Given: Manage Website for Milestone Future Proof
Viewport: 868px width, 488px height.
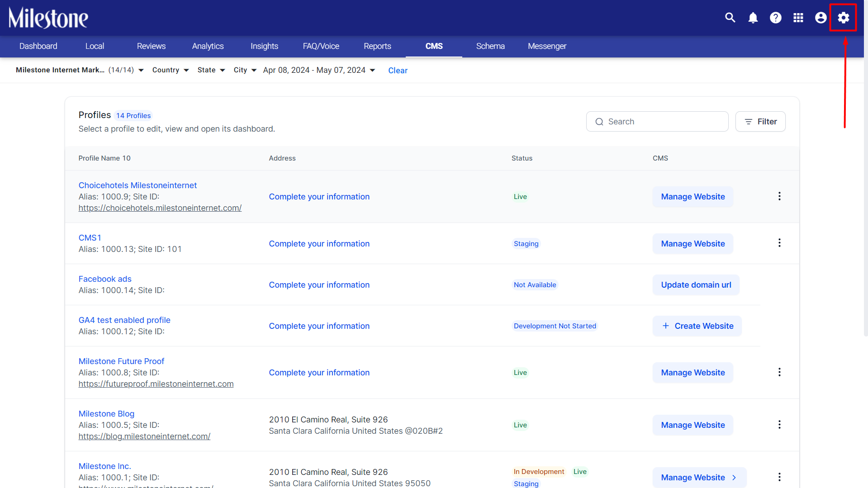Looking at the screenshot, I should click(x=693, y=373).
